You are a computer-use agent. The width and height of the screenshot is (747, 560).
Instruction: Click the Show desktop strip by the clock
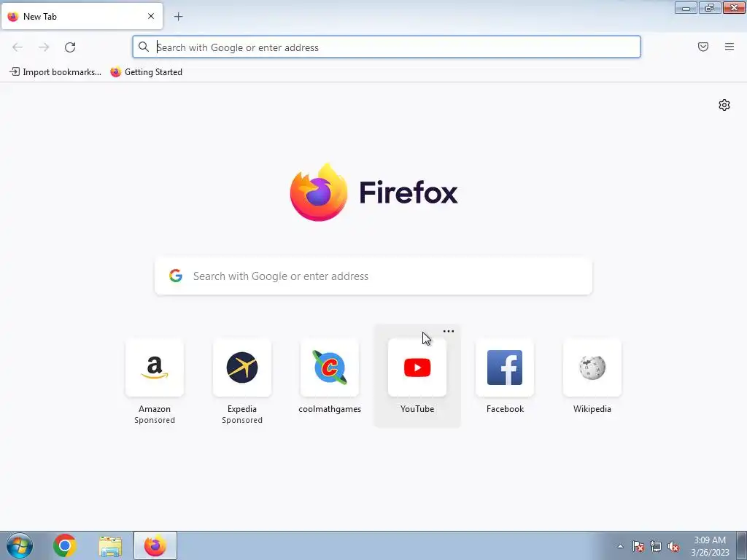[742, 545]
